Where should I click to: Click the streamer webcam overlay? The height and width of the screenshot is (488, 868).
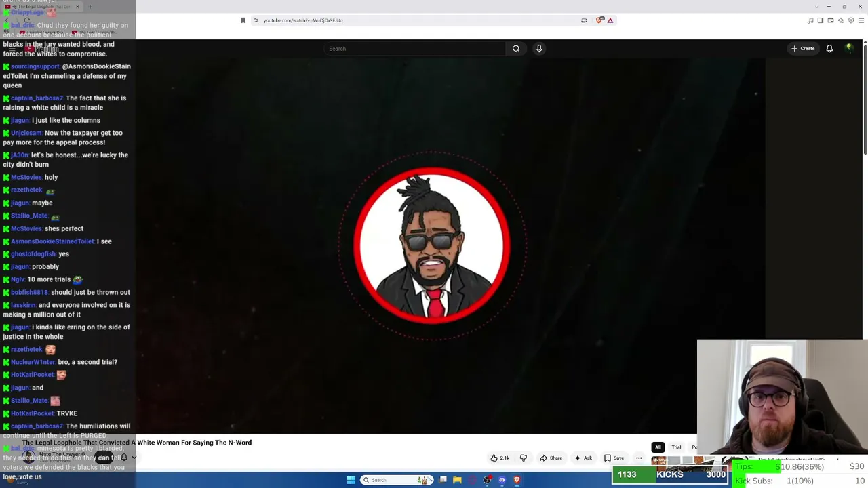pyautogui.click(x=783, y=398)
